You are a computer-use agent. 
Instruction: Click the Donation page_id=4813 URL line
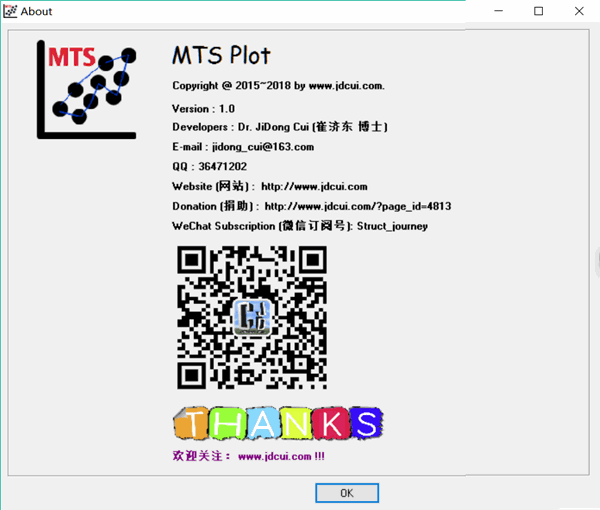pyautogui.click(x=311, y=206)
